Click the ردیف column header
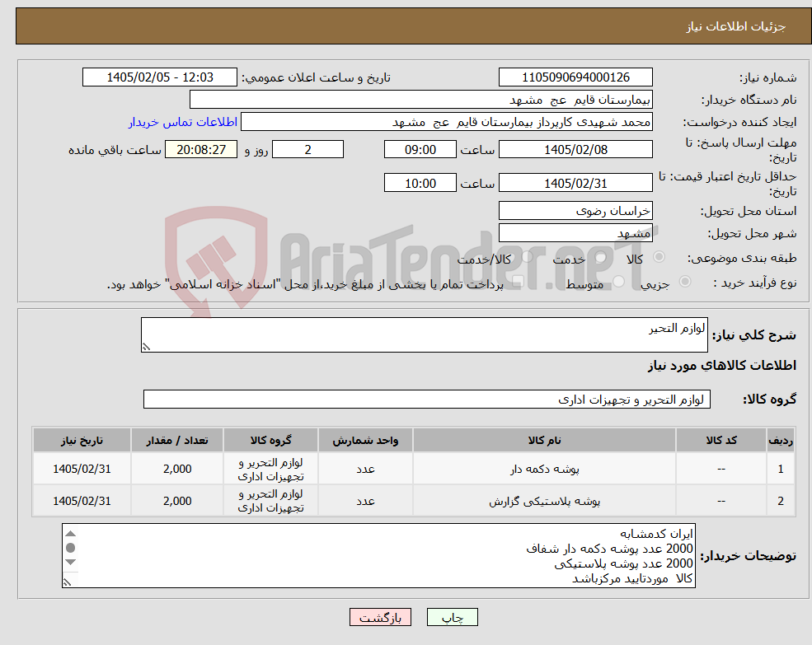The image size is (812, 645). [781, 440]
